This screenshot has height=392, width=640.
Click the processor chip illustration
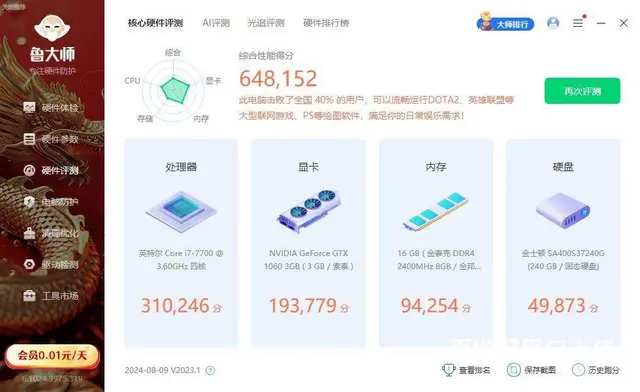pyautogui.click(x=181, y=211)
